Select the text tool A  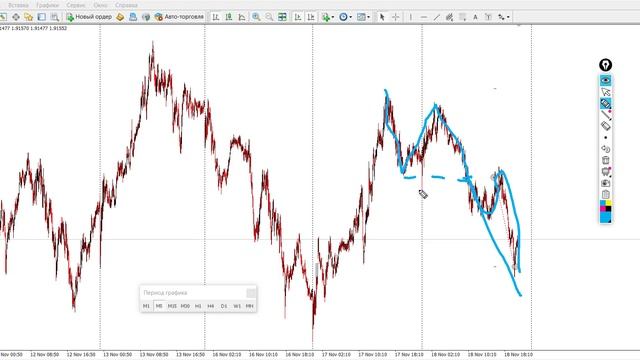tap(476, 17)
